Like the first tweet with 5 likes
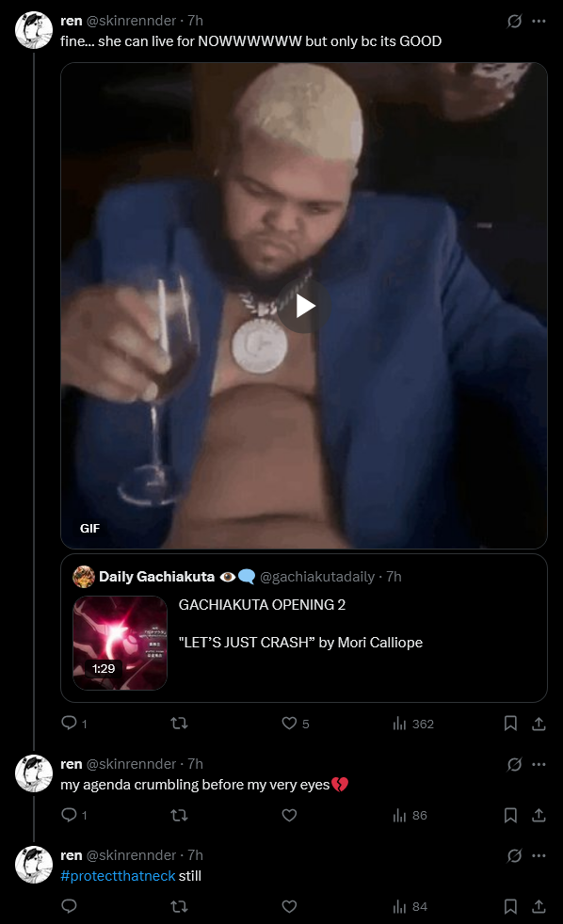This screenshot has width=563, height=924. (x=296, y=723)
